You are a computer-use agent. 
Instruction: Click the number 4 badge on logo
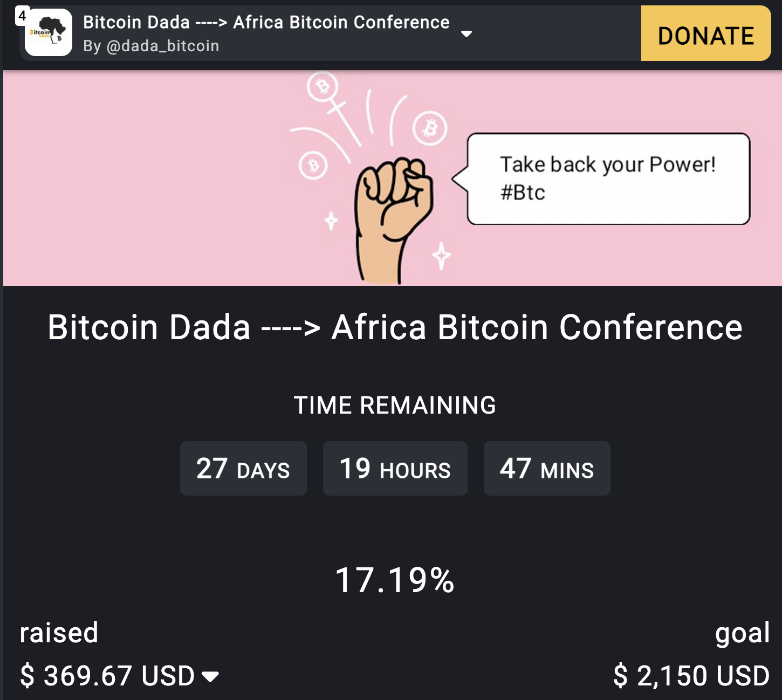pyautogui.click(x=22, y=16)
